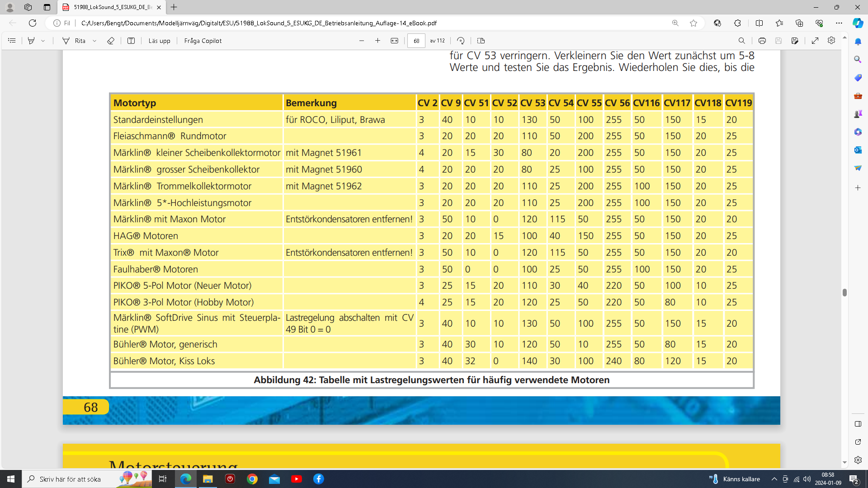Click Läs upp read aloud button
Image resolution: width=868 pixels, height=488 pixels.
159,41
